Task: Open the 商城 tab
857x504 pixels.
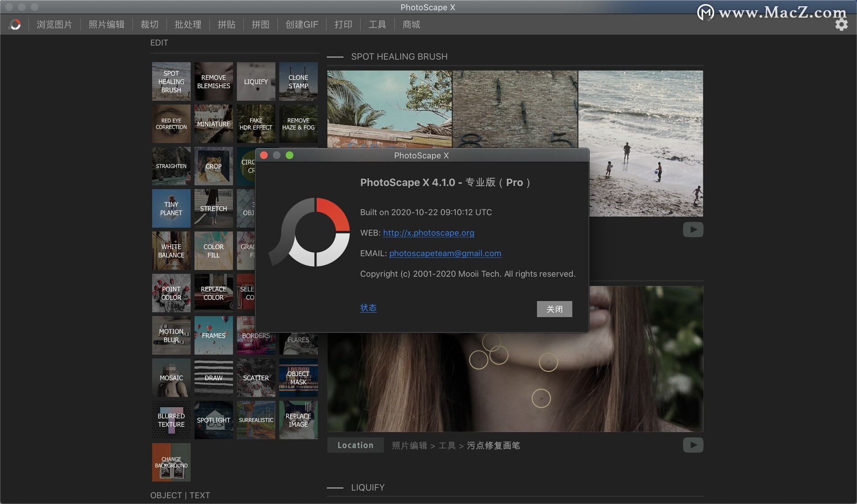Action: (x=411, y=25)
